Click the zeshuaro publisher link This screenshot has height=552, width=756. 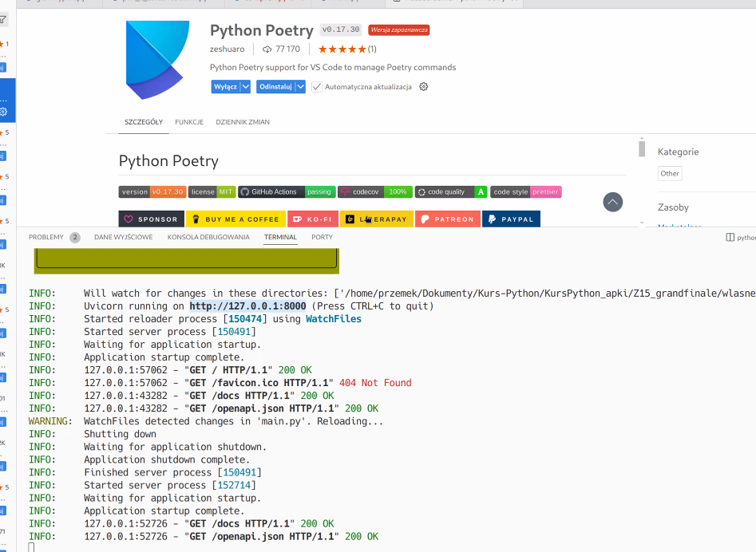coord(227,49)
